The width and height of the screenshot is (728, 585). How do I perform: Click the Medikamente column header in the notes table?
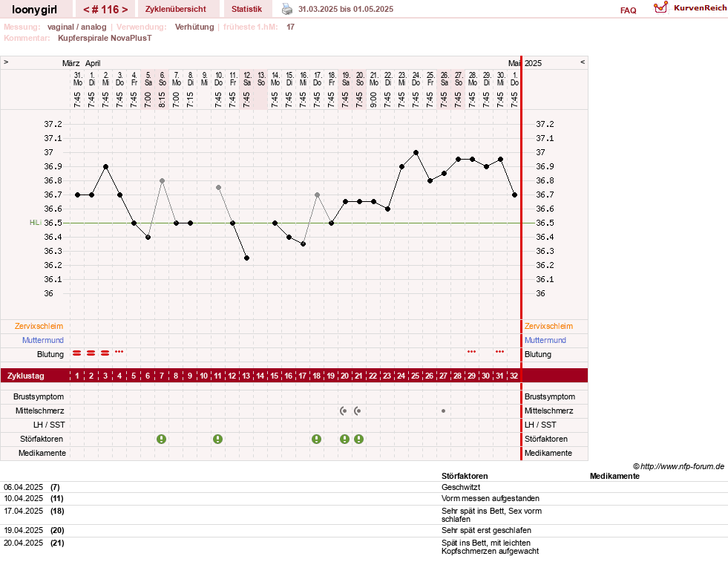point(614,477)
